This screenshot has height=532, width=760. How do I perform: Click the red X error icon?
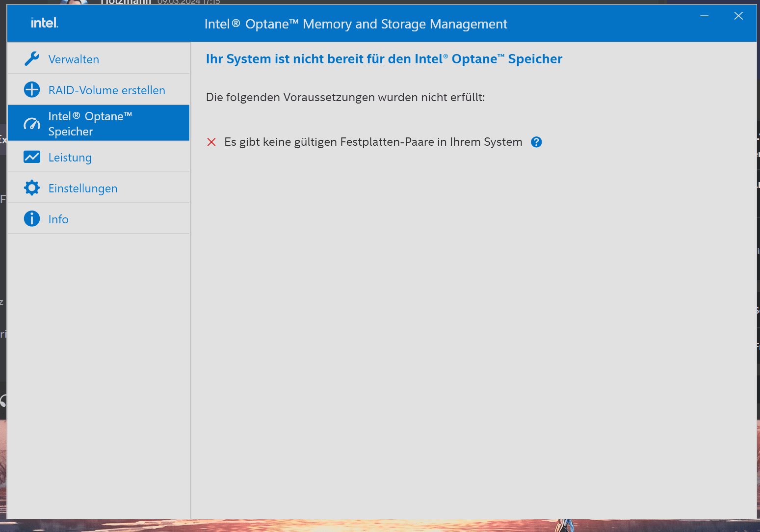coord(211,142)
